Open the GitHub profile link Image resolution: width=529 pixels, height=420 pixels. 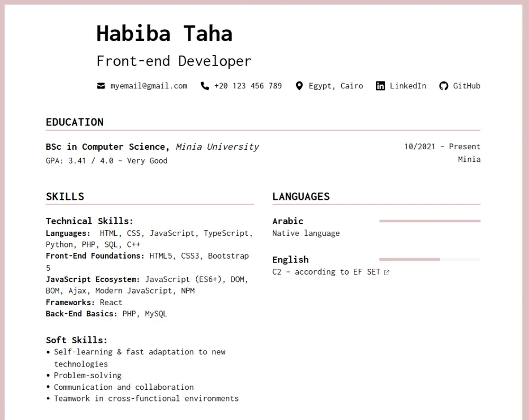point(467,86)
